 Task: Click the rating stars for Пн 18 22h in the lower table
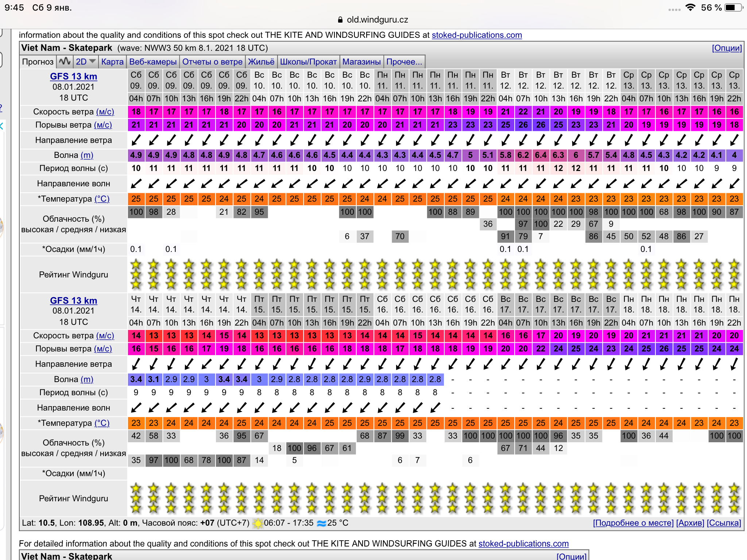coord(734,498)
